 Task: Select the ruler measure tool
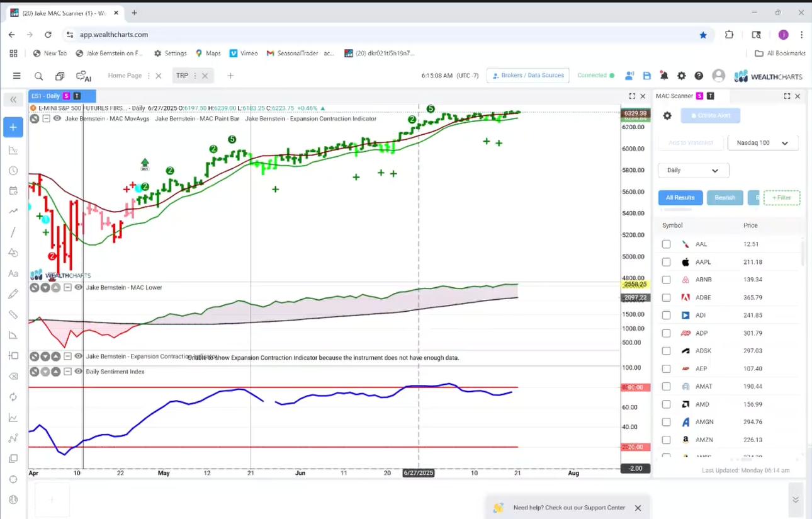[13, 314]
